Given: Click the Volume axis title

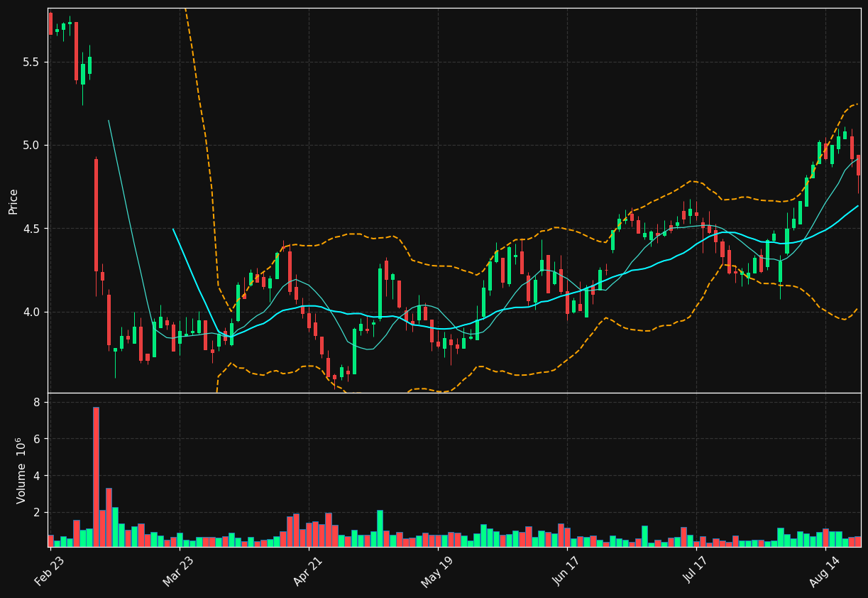Looking at the screenshot, I should pyautogui.click(x=21, y=470).
